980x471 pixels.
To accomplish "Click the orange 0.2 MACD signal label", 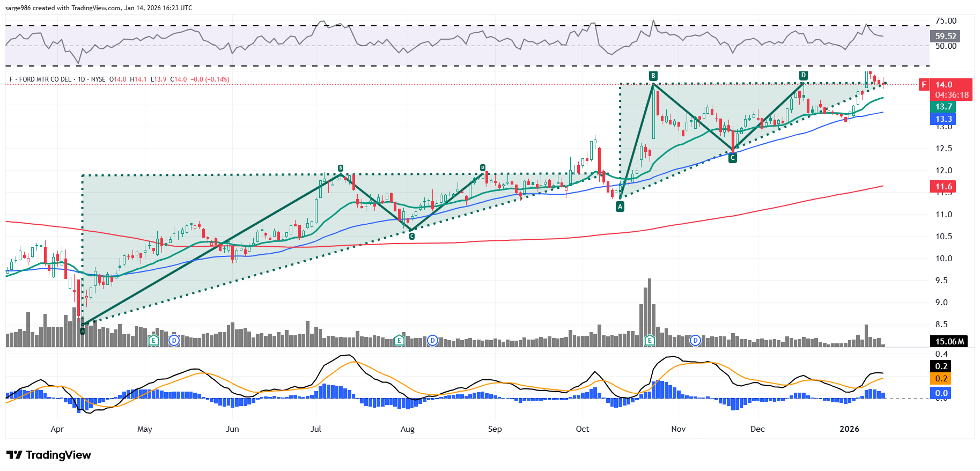I will 941,379.
